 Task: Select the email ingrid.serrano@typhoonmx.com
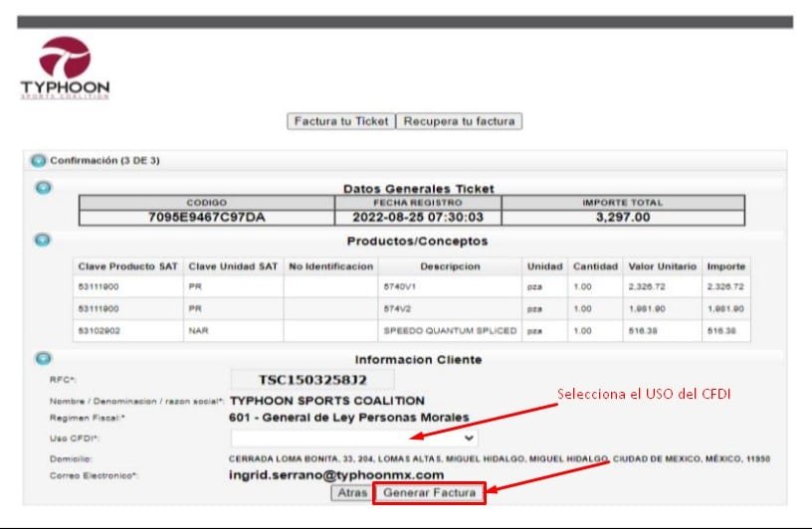click(336, 475)
